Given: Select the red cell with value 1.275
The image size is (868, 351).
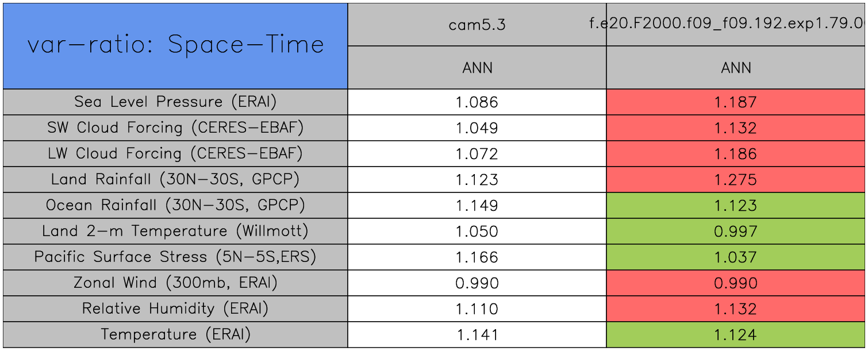Looking at the screenshot, I should click(x=736, y=180).
